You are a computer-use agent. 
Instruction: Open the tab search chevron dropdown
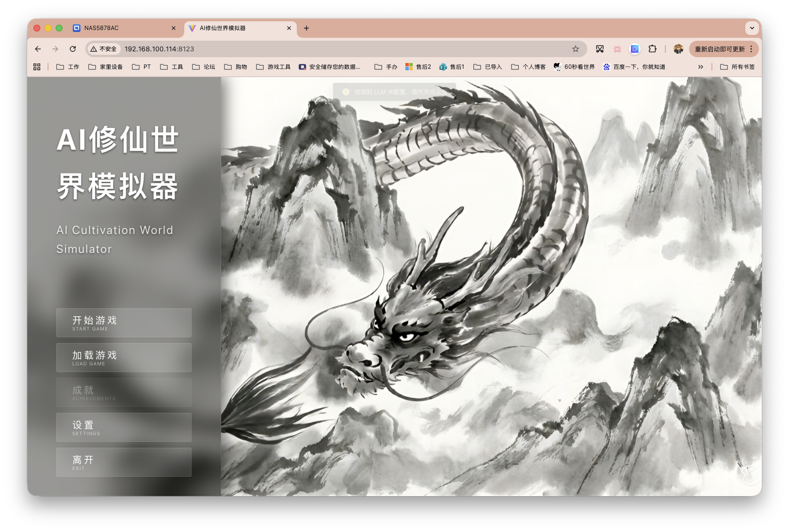tap(752, 28)
